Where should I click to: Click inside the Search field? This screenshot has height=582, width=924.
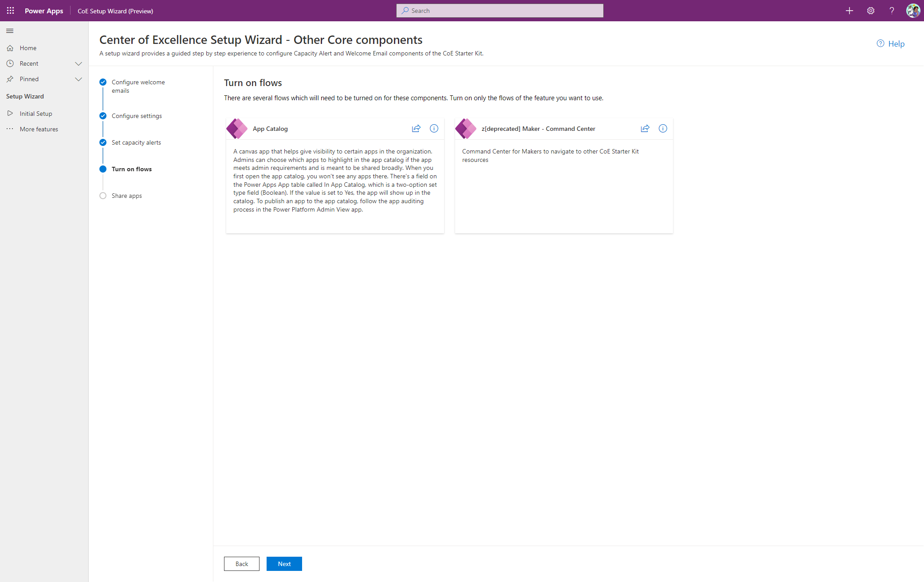click(499, 10)
